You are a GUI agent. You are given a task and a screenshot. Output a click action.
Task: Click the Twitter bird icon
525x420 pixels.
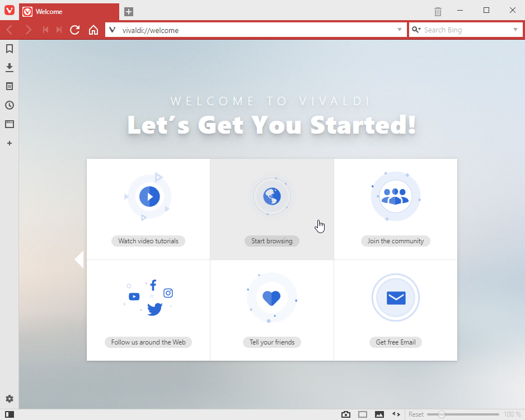pyautogui.click(x=154, y=309)
